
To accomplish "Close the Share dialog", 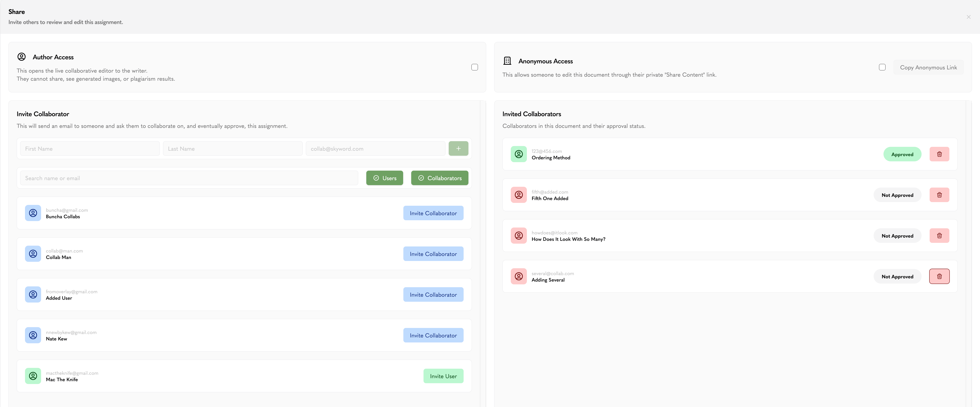I will 968,17.
